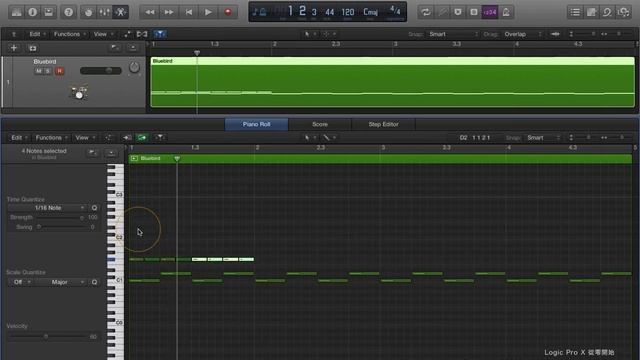Click the Rewind transport button
This screenshot has height=360, width=640.
[149, 12]
